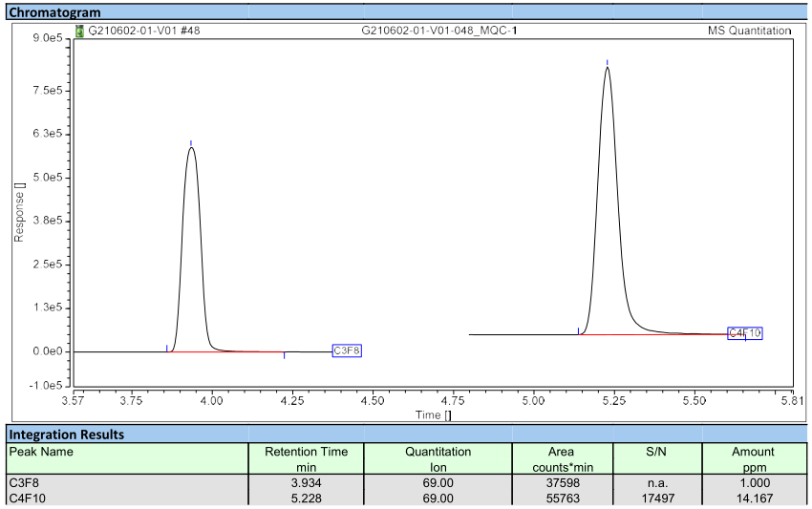Click the C3F8 peak start integration marker
Image resolution: width=812 pixels, height=509 pixels.
167,349
